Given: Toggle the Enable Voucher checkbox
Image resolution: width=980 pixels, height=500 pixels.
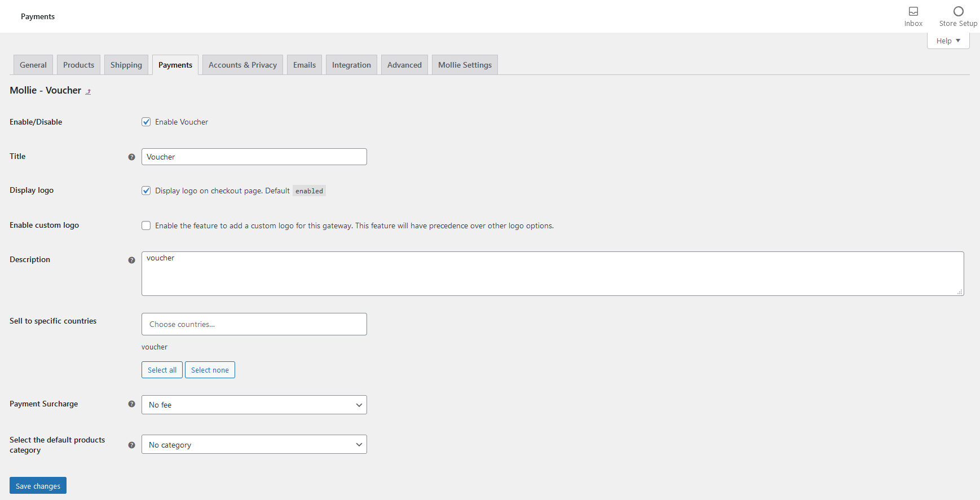Looking at the screenshot, I should (x=146, y=122).
